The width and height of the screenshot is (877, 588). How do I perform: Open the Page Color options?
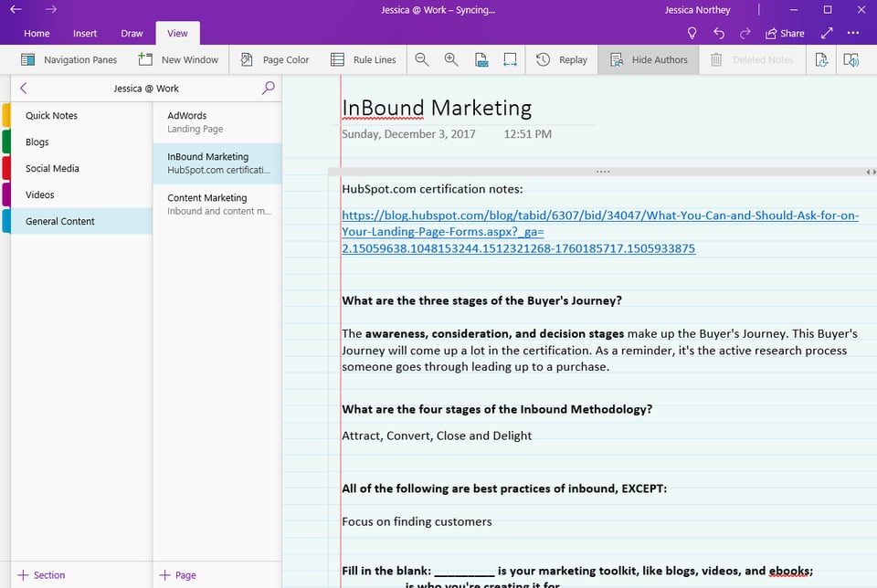[274, 59]
